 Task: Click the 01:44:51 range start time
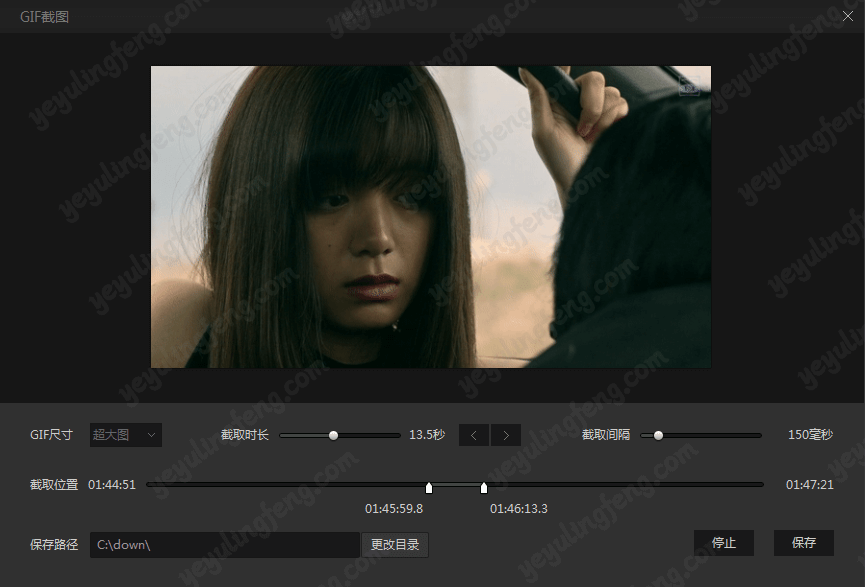(112, 484)
